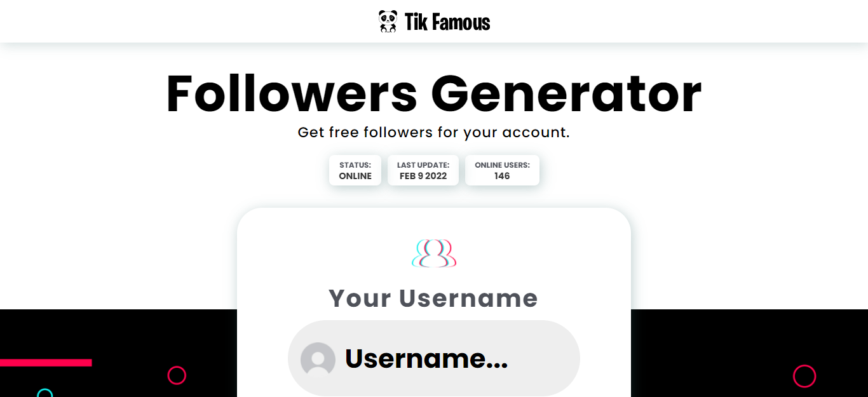Click the LAST UPDATE label
868x397 pixels.
[x=423, y=165]
